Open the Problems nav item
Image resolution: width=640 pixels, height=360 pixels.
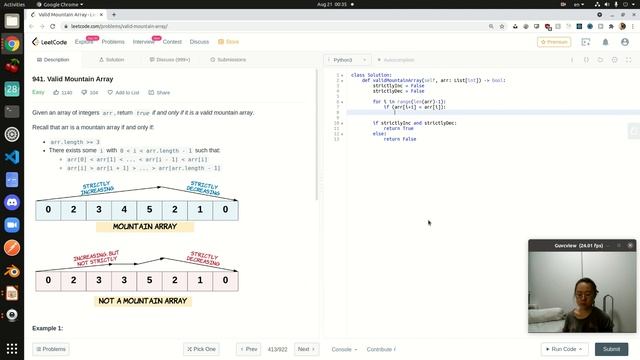[x=113, y=42]
